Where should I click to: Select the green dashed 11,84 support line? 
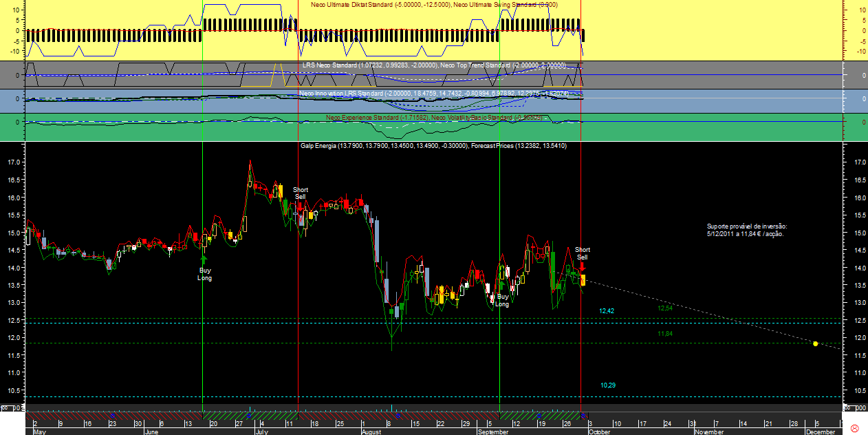pyautogui.click(x=433, y=343)
